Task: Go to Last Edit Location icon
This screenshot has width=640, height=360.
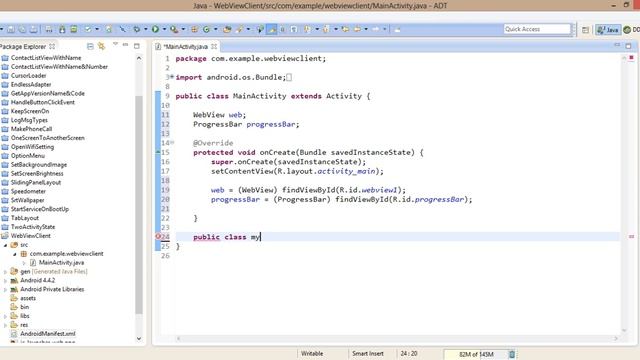Action: point(345,29)
